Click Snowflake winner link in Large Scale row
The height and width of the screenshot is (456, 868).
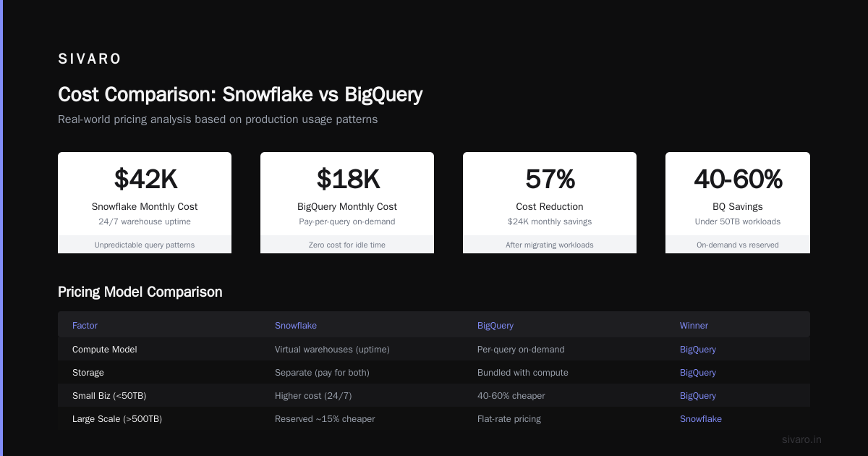(x=701, y=419)
